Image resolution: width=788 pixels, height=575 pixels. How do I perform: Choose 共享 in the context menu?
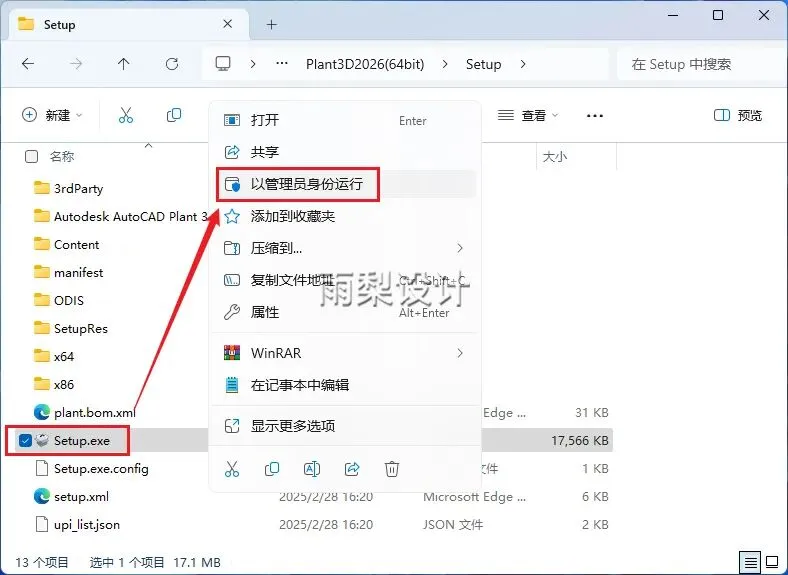(x=345, y=152)
